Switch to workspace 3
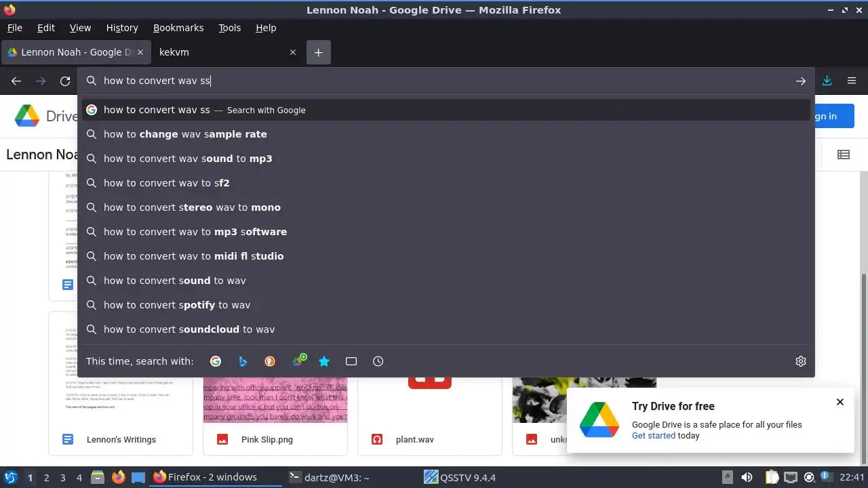868x488 pixels. 63,477
